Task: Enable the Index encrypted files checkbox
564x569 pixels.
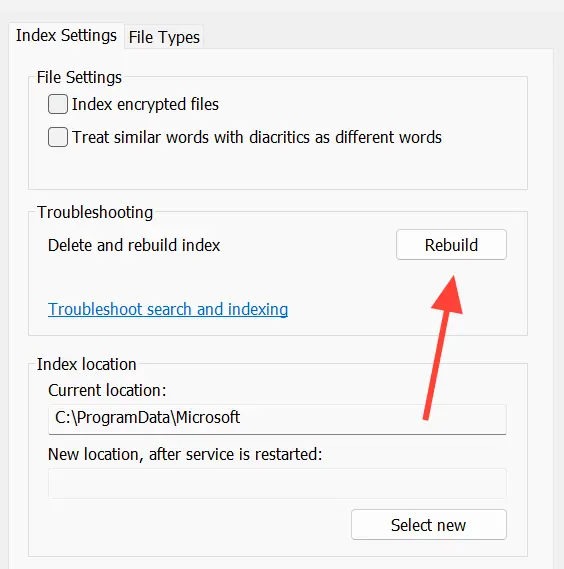Action: point(58,104)
